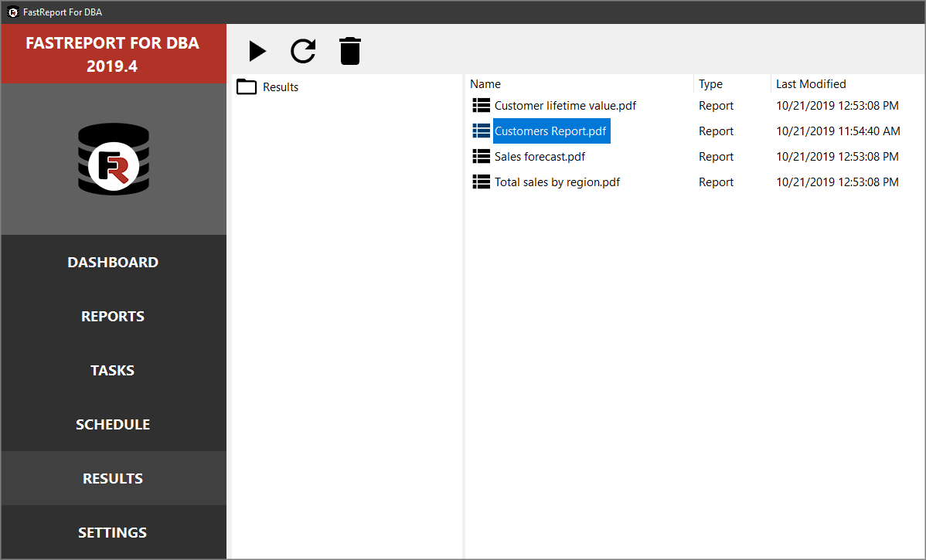Delete the selected report result
The image size is (926, 560).
coord(349,51)
